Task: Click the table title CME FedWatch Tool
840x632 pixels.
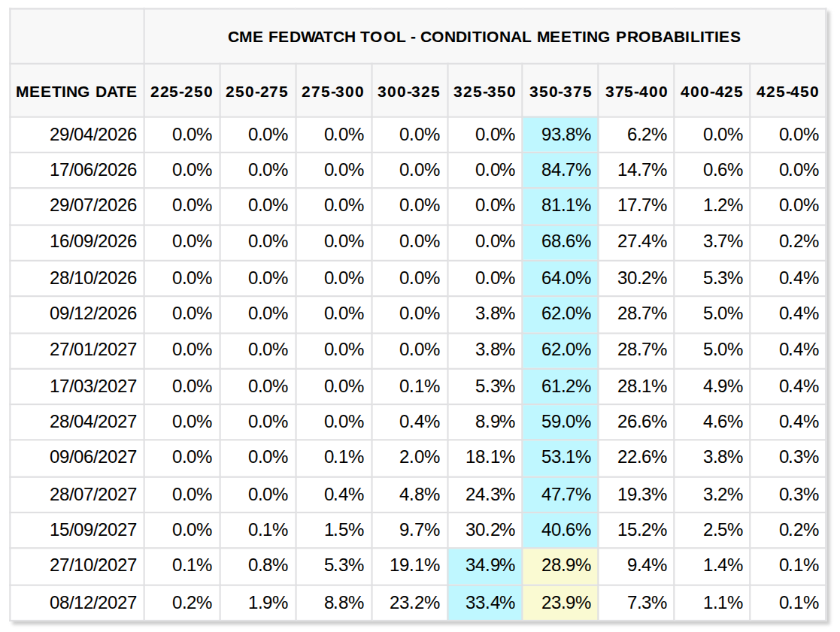Action: coord(484,37)
